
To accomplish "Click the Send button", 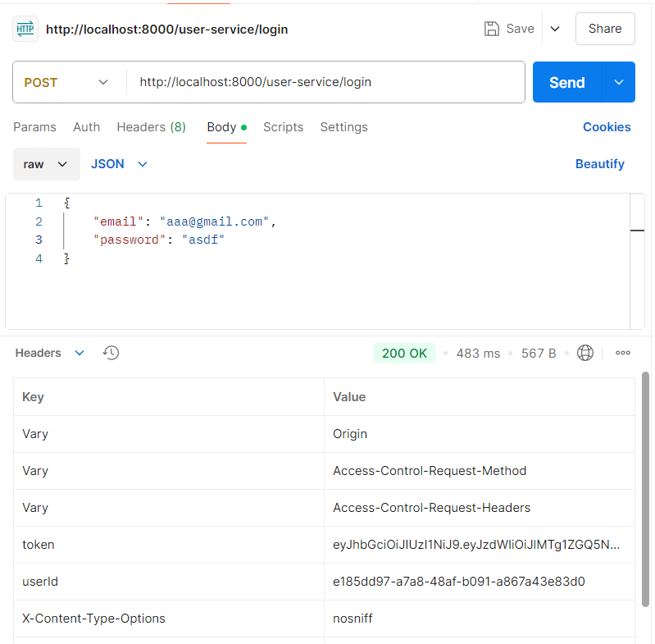I will pyautogui.click(x=566, y=82).
